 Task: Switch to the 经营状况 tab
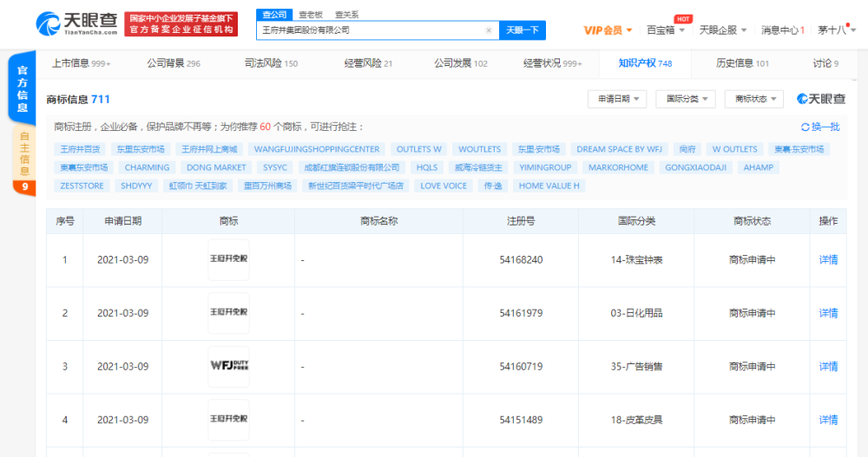553,63
